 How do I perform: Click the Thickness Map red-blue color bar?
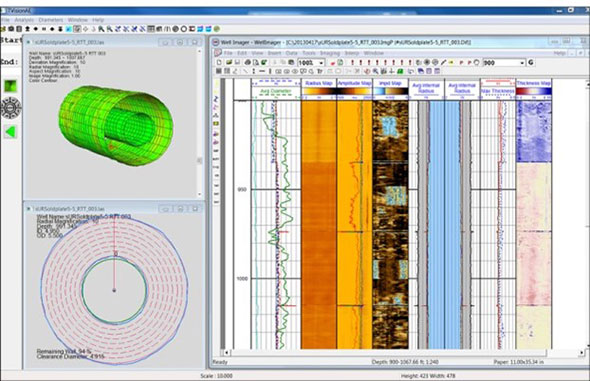click(534, 91)
